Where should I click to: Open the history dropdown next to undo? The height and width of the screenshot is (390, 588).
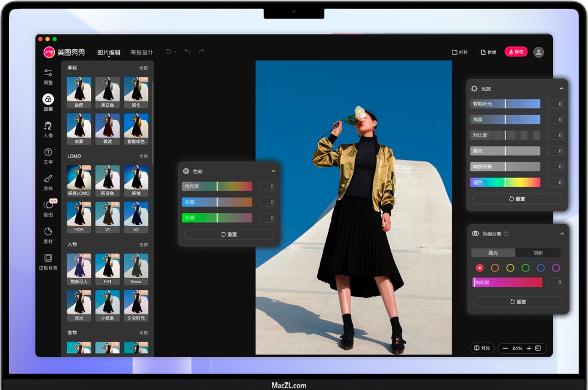point(171,52)
